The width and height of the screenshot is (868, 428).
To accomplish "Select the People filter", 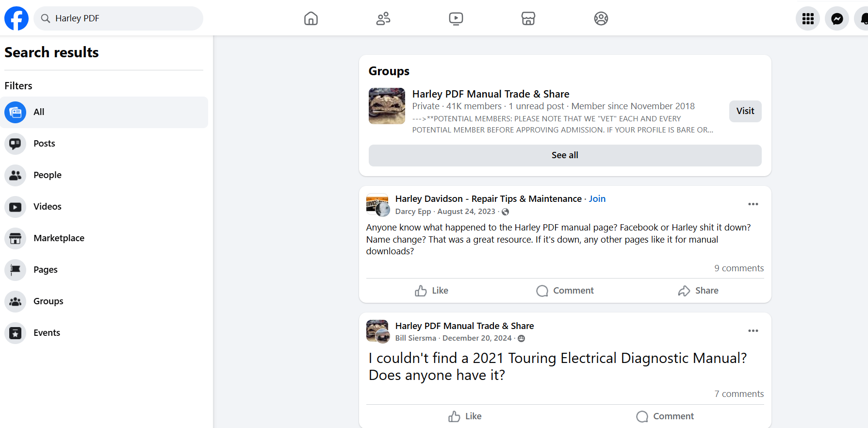I will coord(47,175).
